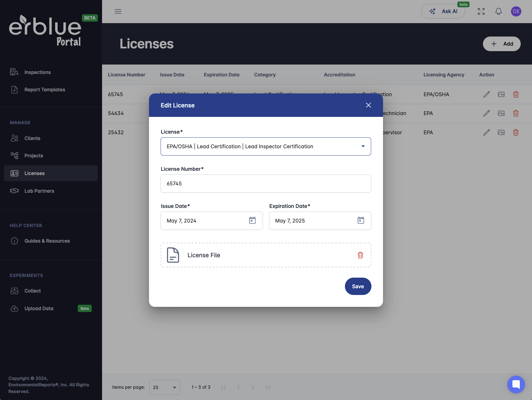
Task: View image for license 25432
Action: pyautogui.click(x=501, y=132)
